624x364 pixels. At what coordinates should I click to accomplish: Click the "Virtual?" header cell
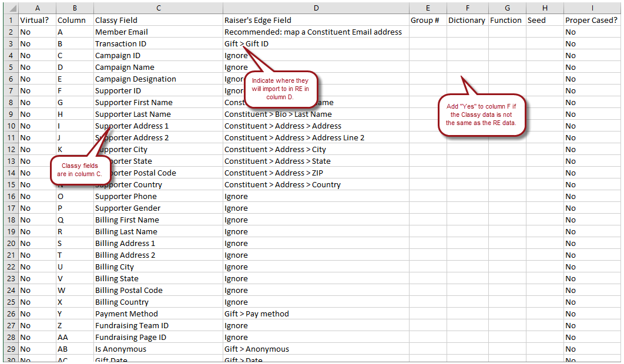coord(38,21)
